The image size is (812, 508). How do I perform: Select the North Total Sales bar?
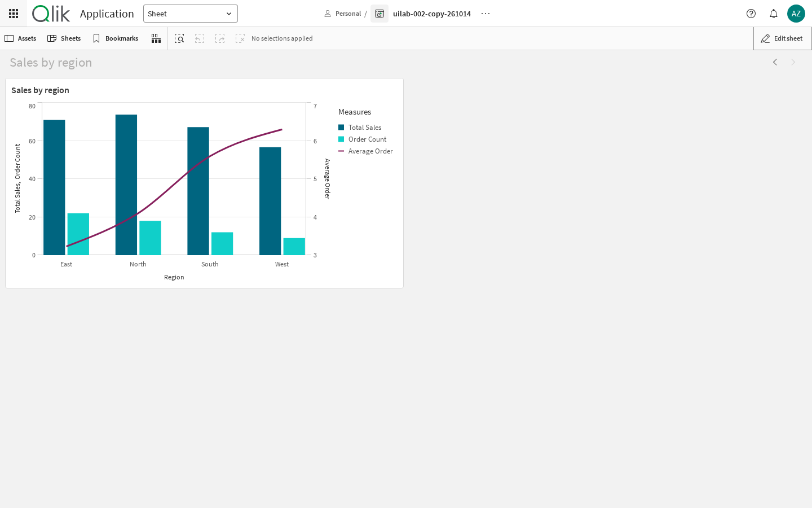(x=126, y=185)
